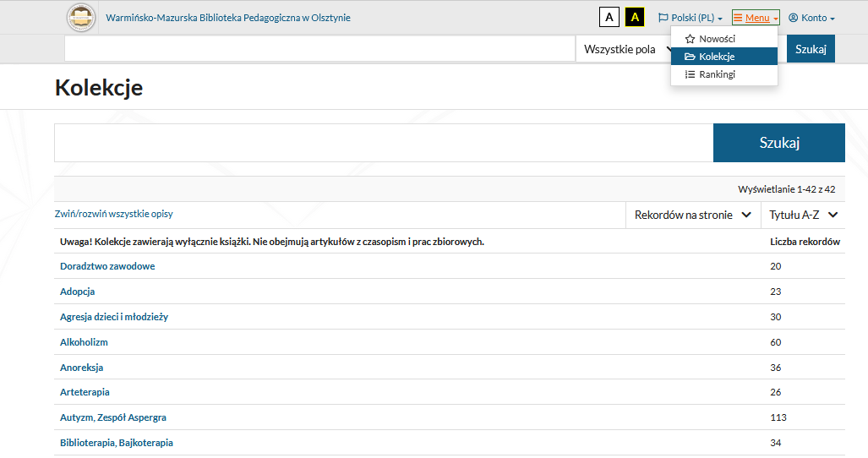This screenshot has width=868, height=458.
Task: Enable yellow-on-black high contrast mode
Action: click(x=635, y=17)
